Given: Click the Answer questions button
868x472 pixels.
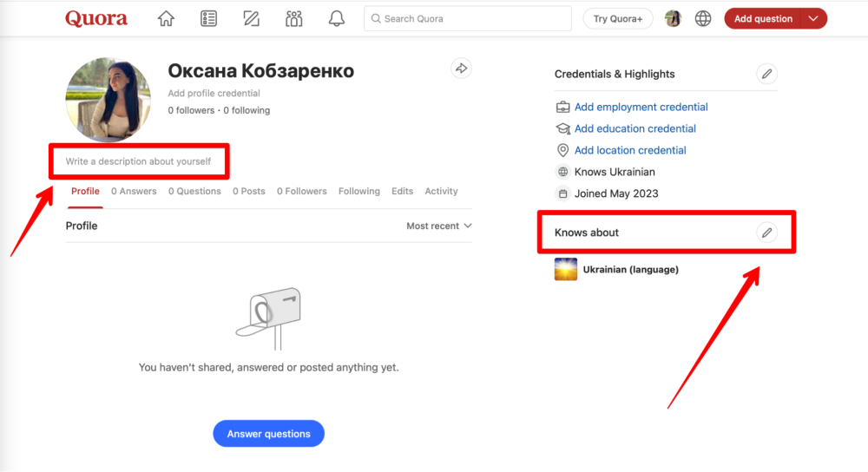Looking at the screenshot, I should coord(268,434).
